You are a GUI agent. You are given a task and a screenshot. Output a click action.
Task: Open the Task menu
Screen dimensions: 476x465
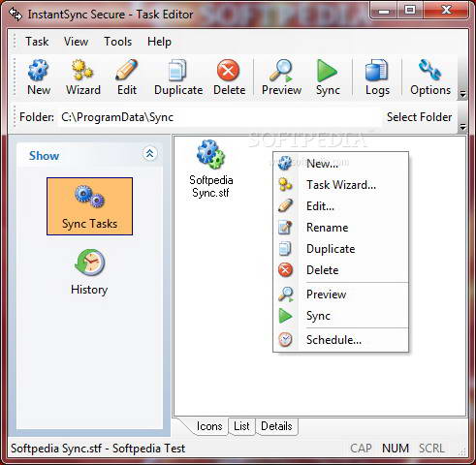point(37,42)
